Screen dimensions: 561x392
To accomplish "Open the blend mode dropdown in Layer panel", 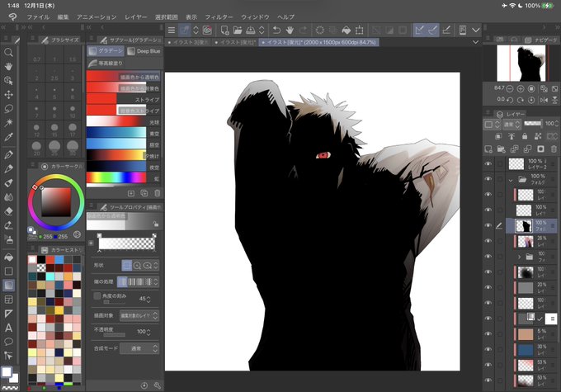I will tap(511, 125).
